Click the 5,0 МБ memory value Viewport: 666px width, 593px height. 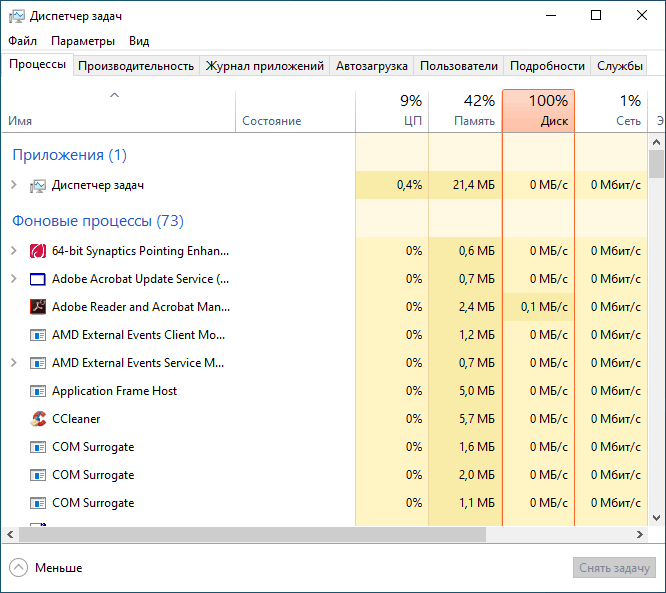(x=477, y=391)
